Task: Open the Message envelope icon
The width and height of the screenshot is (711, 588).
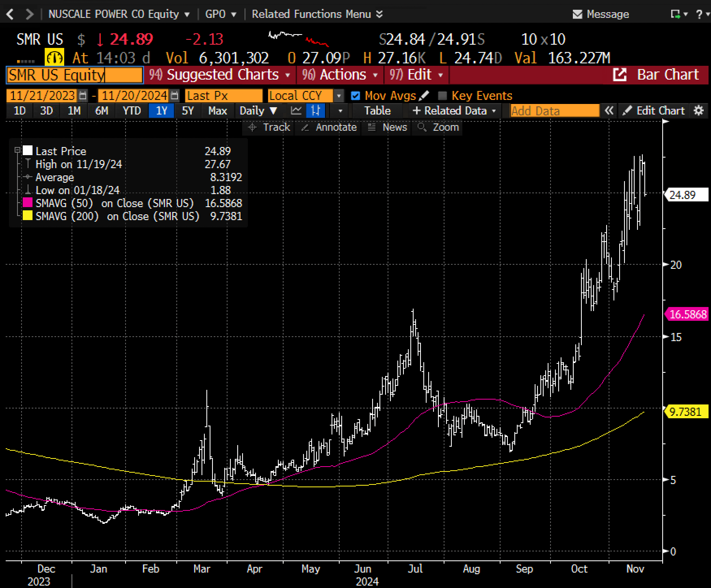Action: click(577, 15)
